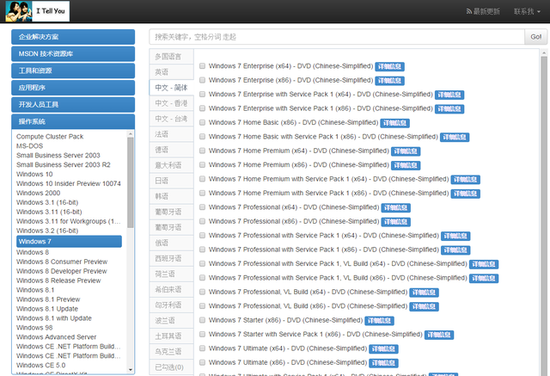This screenshot has width=550, height=376.
Task: Open the 联系我 dropdown menu
Action: tap(527, 12)
